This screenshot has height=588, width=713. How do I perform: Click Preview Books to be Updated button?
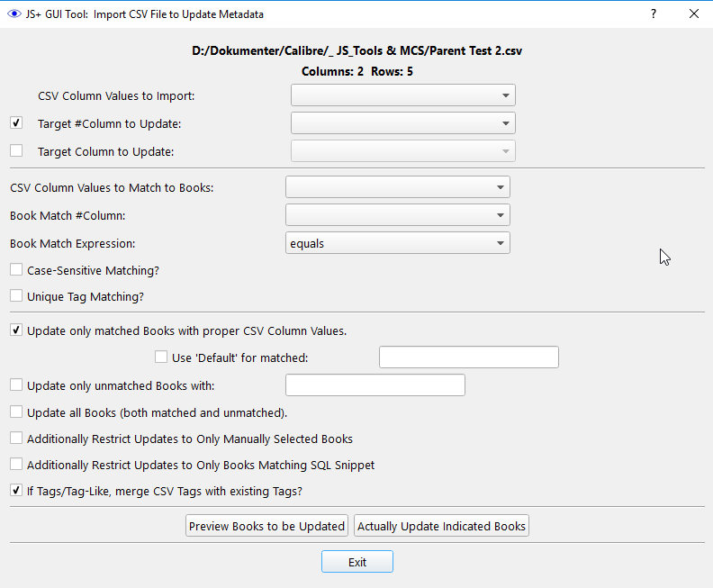coord(267,526)
